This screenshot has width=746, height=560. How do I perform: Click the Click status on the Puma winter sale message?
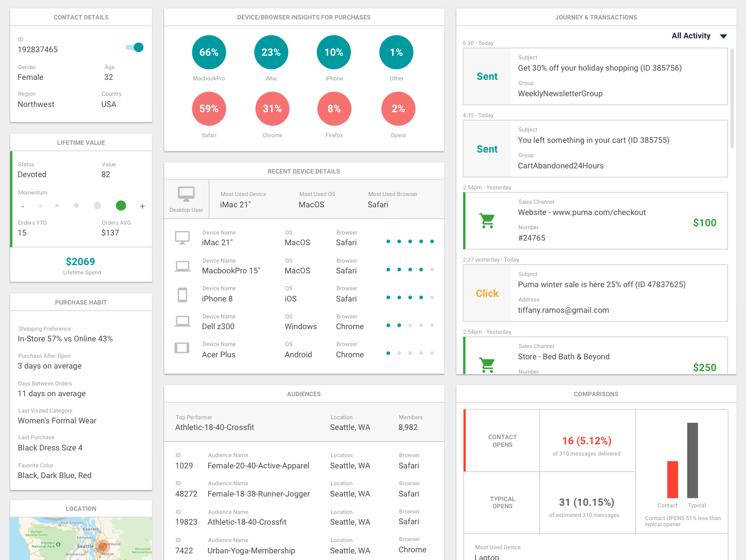tap(487, 293)
